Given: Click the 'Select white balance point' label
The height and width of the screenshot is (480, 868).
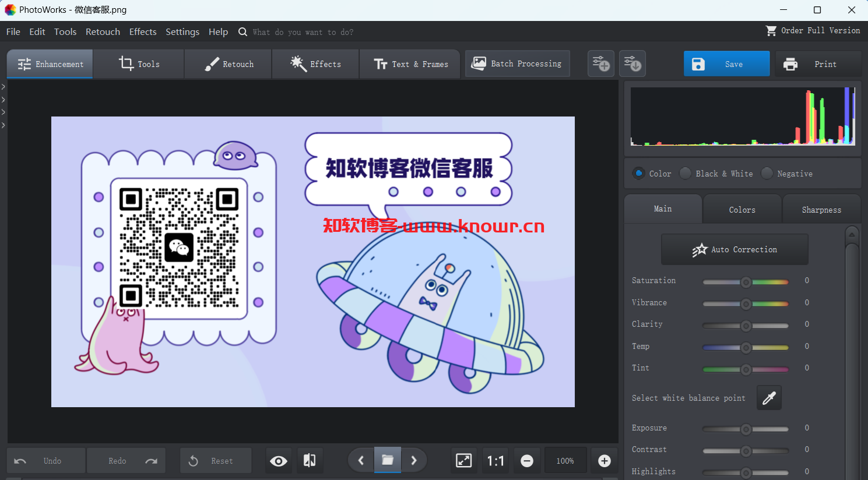Looking at the screenshot, I should pos(688,398).
